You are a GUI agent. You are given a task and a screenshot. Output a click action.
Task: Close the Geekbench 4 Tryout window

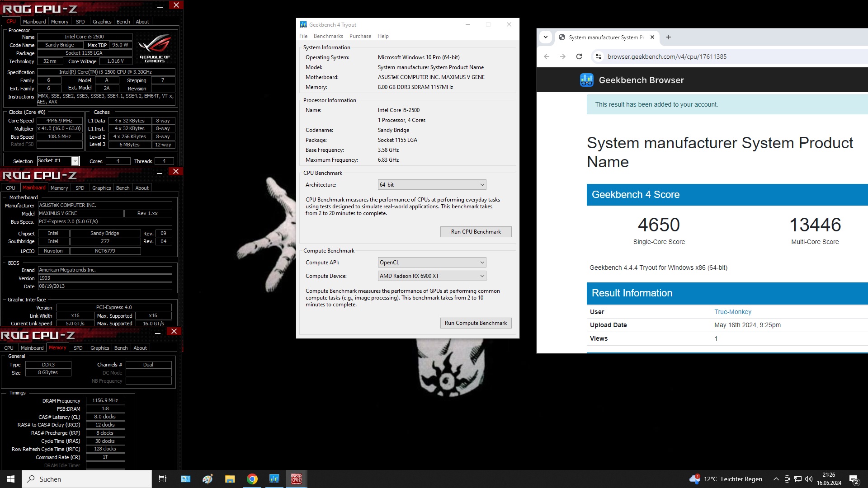509,24
